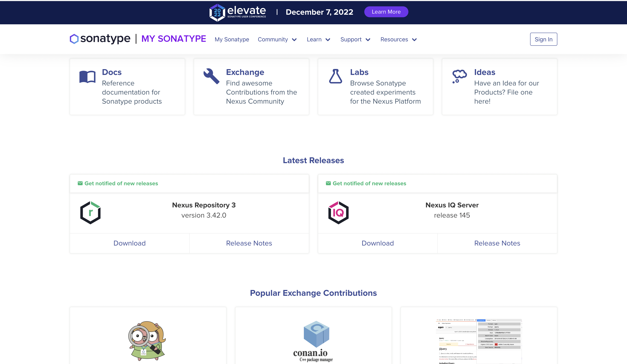Expand the Support dropdown menu
The width and height of the screenshot is (627, 364).
point(355,39)
